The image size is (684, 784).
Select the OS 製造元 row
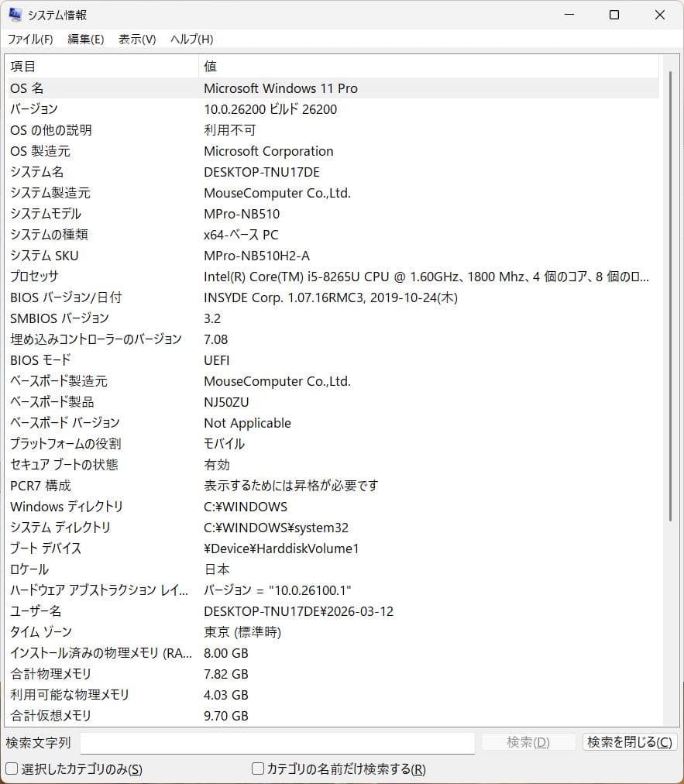click(333, 152)
